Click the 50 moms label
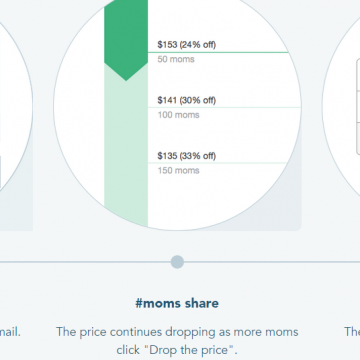Viewport: 360px width, 360px height. 176,59
